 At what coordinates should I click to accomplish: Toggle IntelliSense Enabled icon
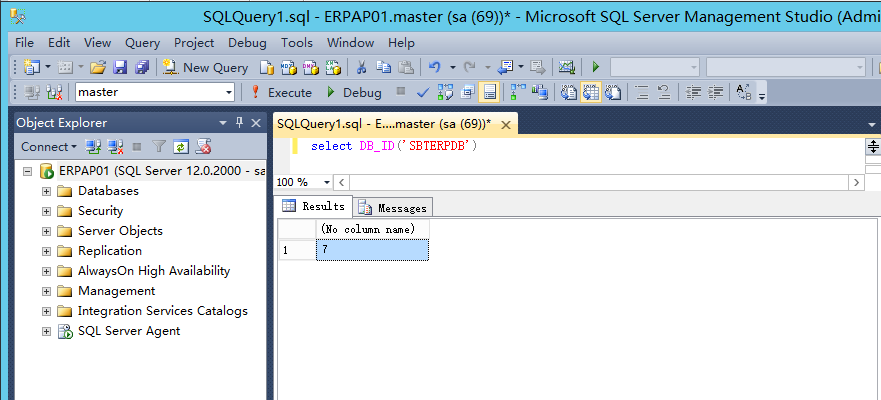pos(489,92)
